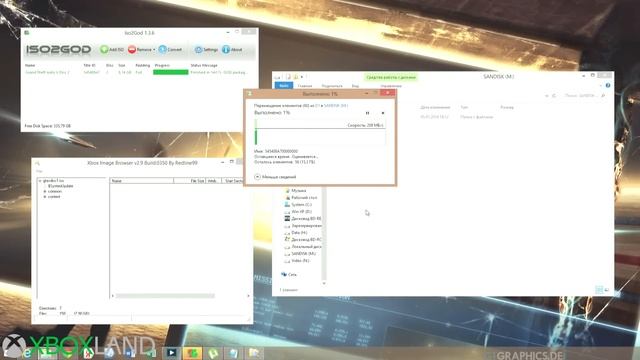Expand the common folder in Xbox Image Browser
Viewport: 640px width, 360px height.
pyautogui.click(x=45, y=191)
